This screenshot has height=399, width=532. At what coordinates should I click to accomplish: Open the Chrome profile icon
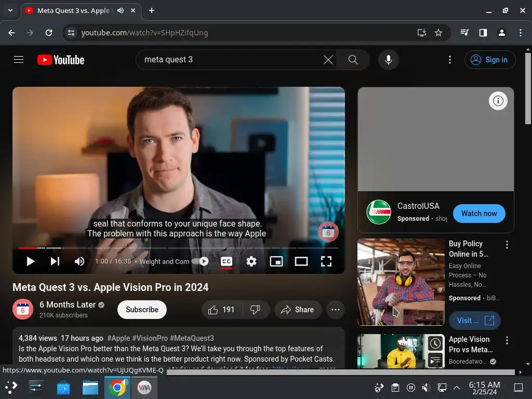[502, 33]
